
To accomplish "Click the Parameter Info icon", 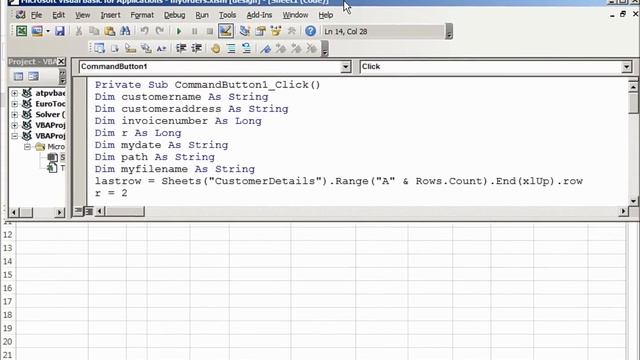I will click(x=146, y=49).
